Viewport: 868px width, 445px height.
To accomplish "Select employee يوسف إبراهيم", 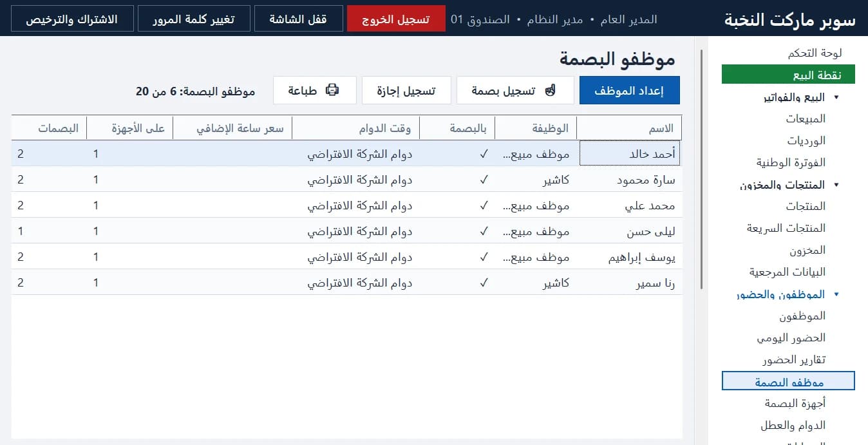I will tap(642, 258).
